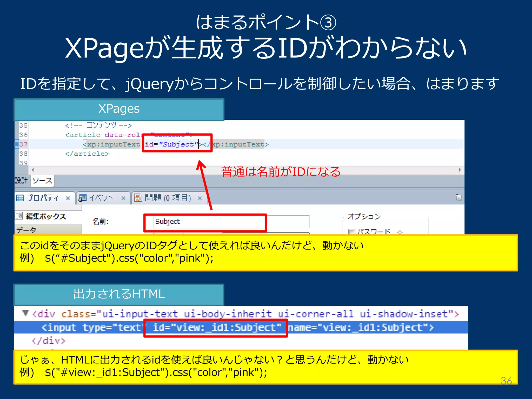Collapse the div element triangle in HTML
Screen dimensions: 532x399
point(25,313)
